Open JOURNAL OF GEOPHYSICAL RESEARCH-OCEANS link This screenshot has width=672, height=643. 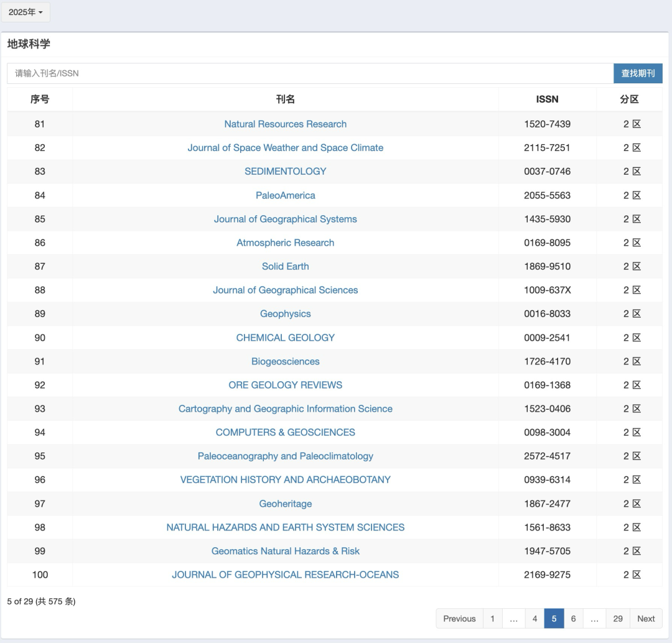(x=286, y=575)
